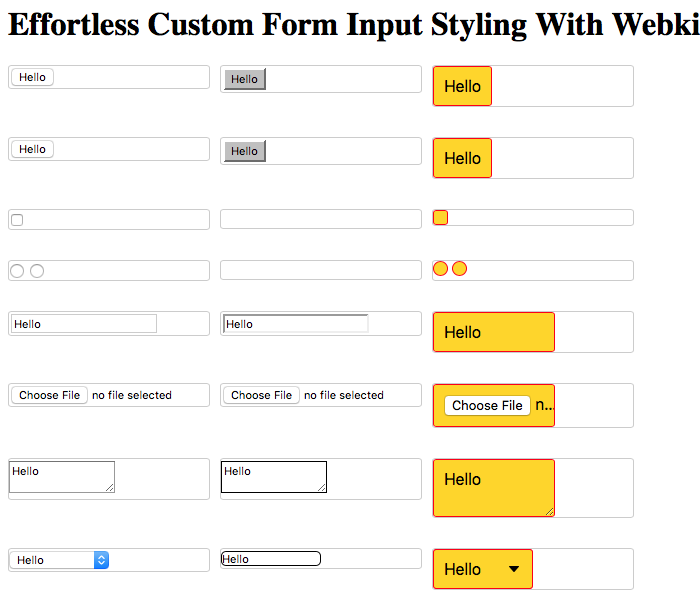The width and height of the screenshot is (700, 605).
Task: Click the black triangle arrow on yellow select
Action: coord(514,569)
